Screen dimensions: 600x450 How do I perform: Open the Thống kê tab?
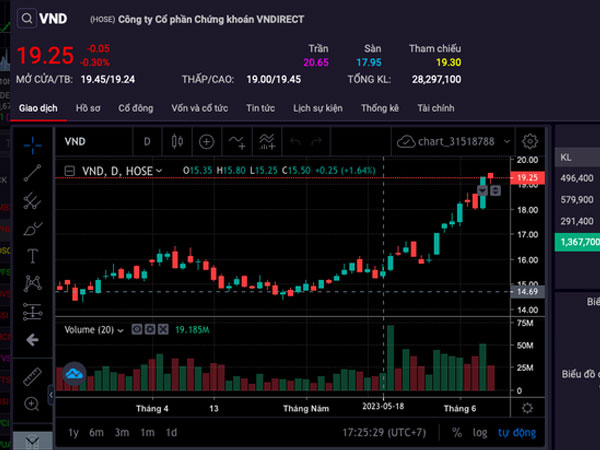click(x=380, y=108)
